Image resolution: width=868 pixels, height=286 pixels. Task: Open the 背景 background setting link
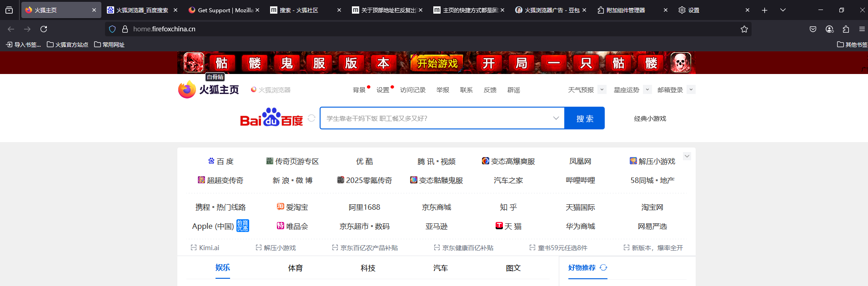[359, 90]
